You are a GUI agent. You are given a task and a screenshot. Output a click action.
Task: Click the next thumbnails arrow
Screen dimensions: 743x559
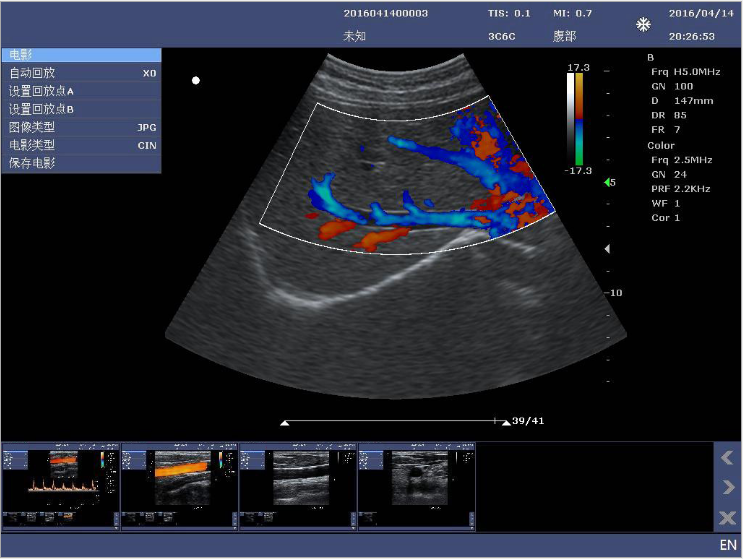coord(727,487)
